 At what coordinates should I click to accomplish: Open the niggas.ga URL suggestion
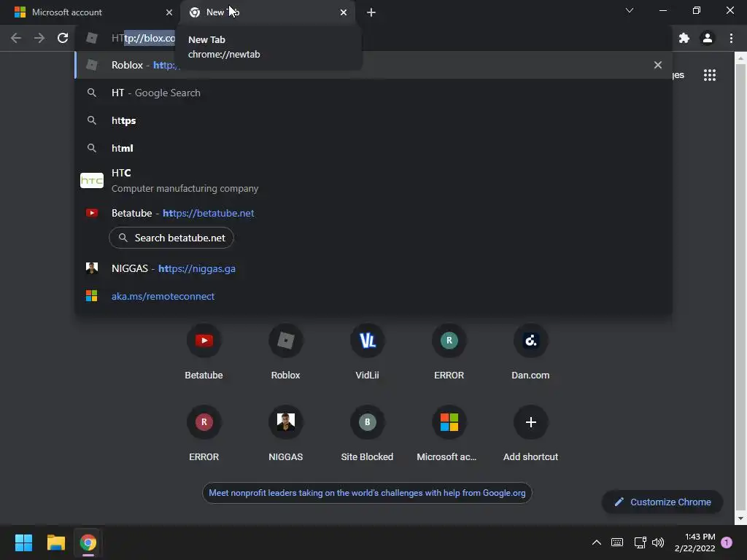pos(373,268)
